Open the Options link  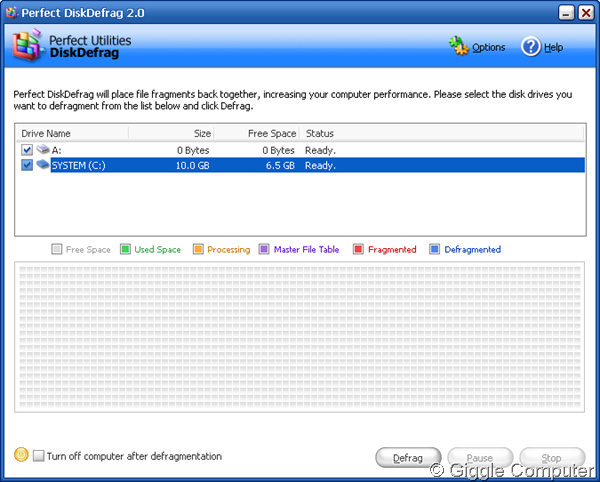pyautogui.click(x=489, y=47)
